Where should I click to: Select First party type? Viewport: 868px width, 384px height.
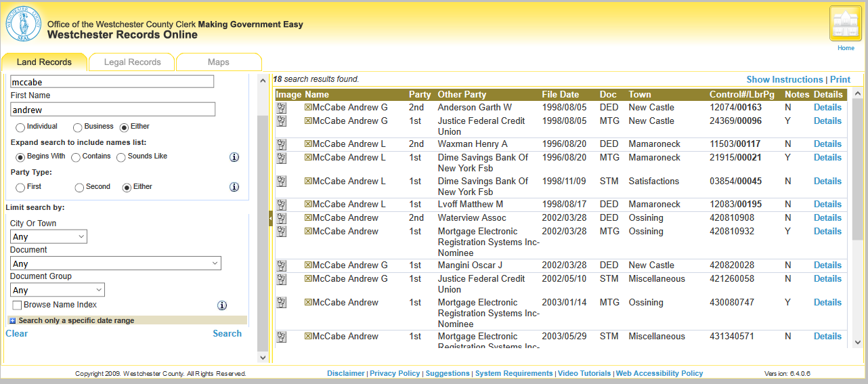(20, 188)
